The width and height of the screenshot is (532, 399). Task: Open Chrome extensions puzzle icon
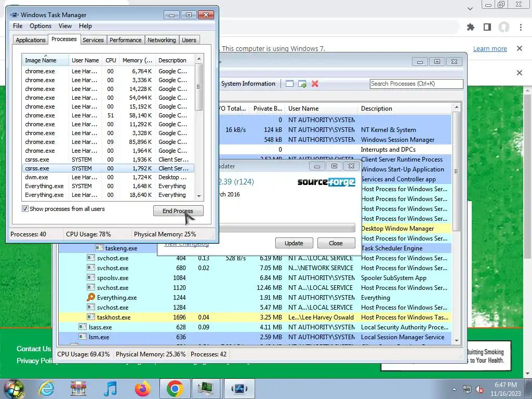pyautogui.click(x=471, y=27)
